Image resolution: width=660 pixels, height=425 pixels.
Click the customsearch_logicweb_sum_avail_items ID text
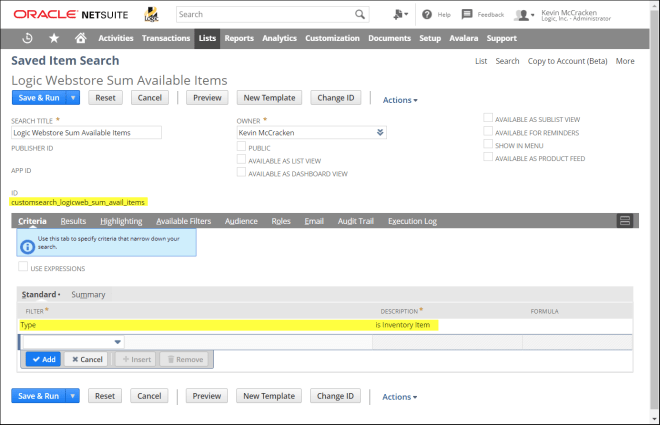pyautogui.click(x=78, y=202)
